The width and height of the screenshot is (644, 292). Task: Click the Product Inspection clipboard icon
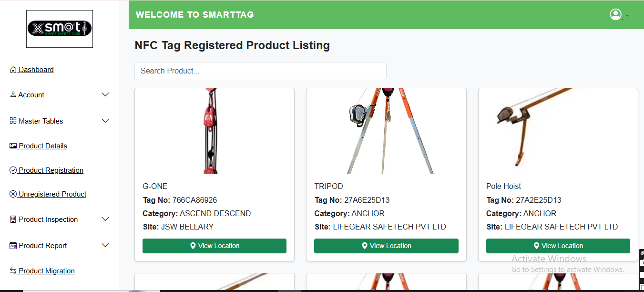(13, 219)
